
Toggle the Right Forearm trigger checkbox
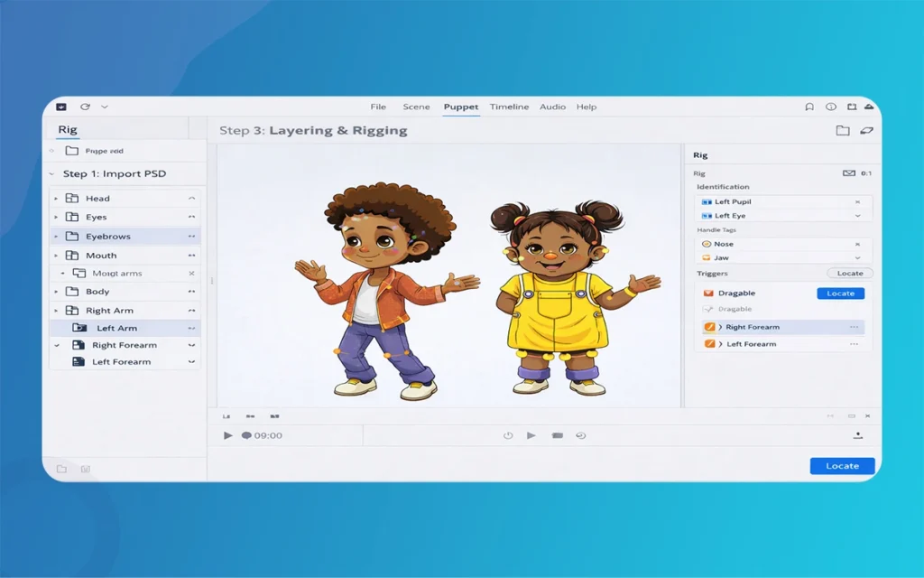[709, 327]
